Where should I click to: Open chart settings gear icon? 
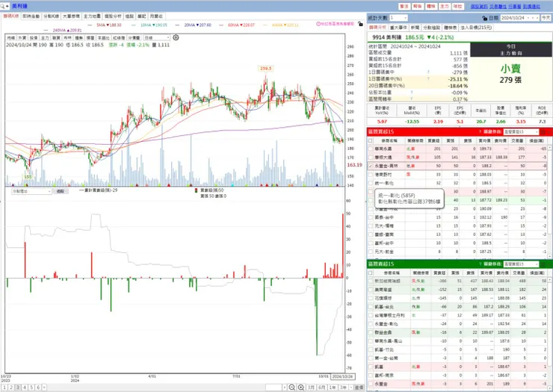[x=176, y=37]
